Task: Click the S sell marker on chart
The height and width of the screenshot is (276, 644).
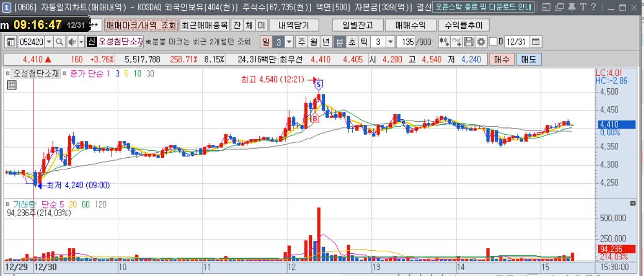Action: coord(319,84)
